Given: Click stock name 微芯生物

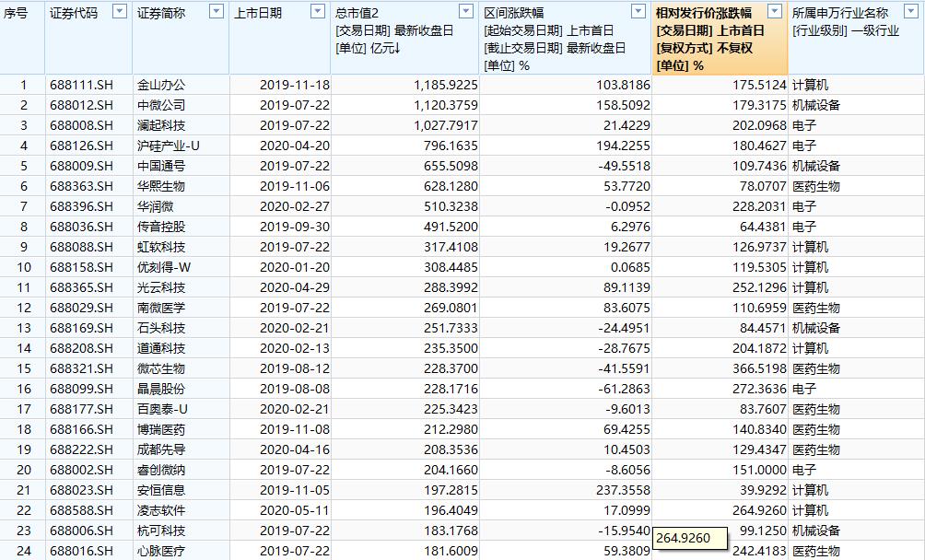Looking at the screenshot, I should (161, 368).
